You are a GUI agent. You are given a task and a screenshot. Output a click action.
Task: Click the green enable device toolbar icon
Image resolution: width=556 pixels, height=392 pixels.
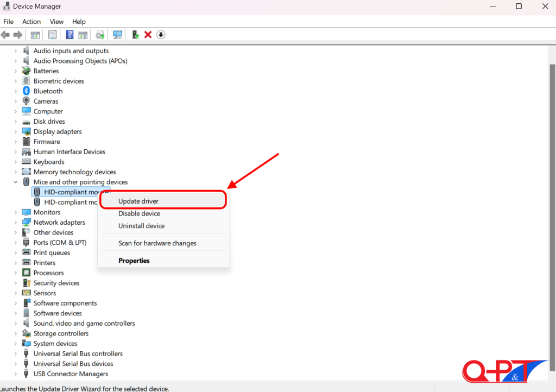point(135,35)
